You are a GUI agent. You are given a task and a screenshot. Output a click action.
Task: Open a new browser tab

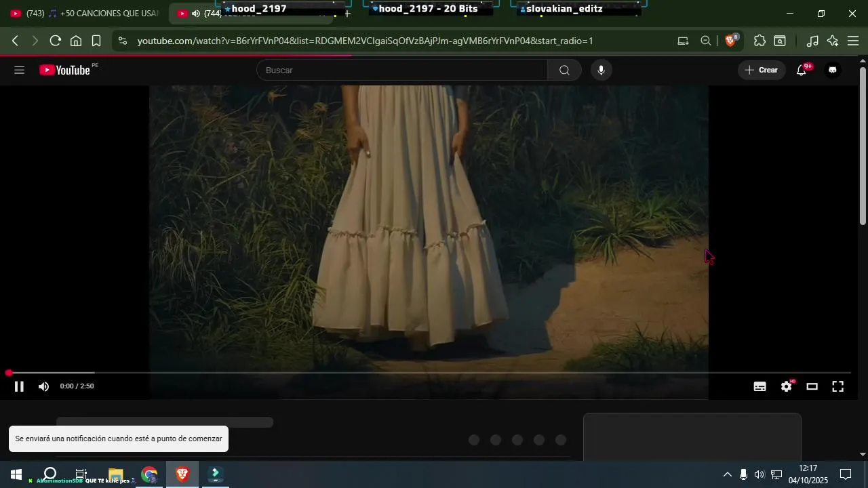pyautogui.click(x=348, y=14)
